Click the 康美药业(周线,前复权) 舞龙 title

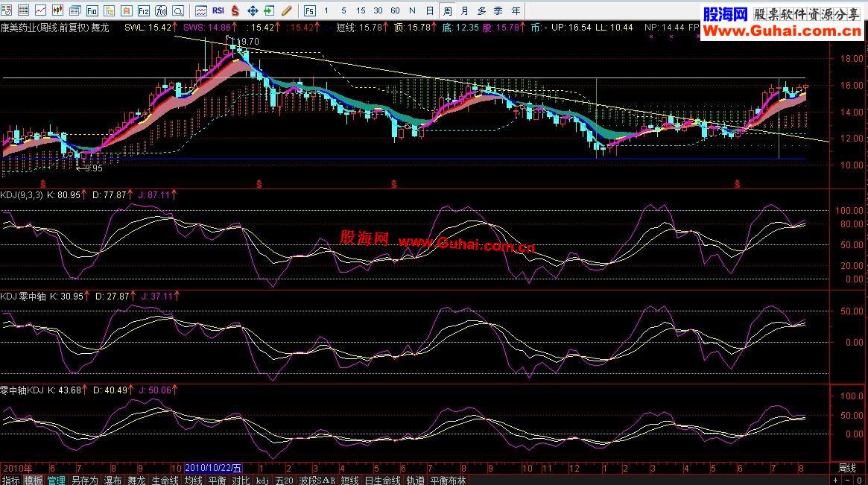tap(55, 27)
